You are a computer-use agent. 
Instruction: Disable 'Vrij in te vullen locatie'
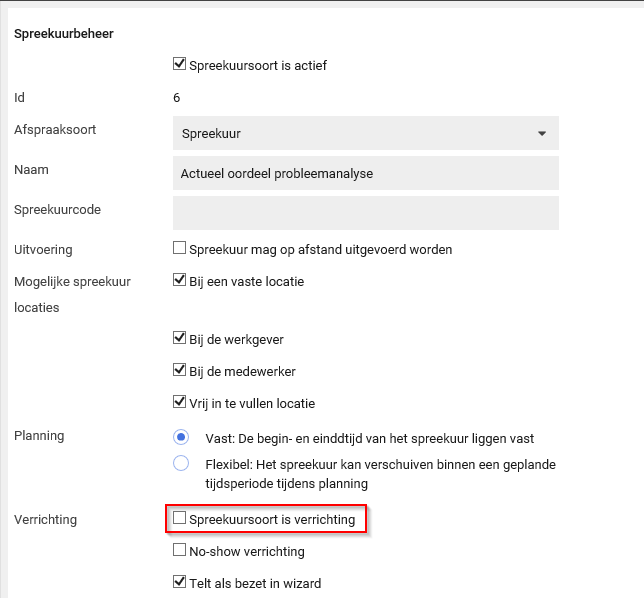[180, 403]
